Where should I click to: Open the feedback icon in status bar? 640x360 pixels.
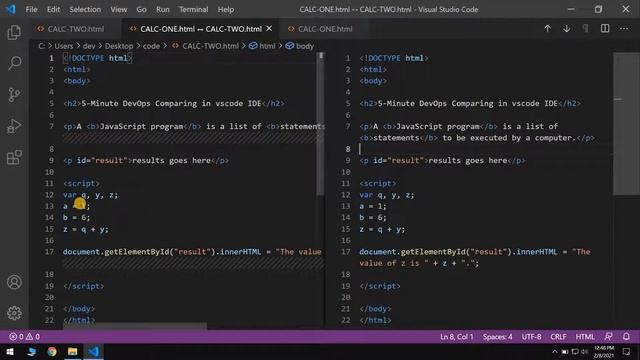(608, 337)
